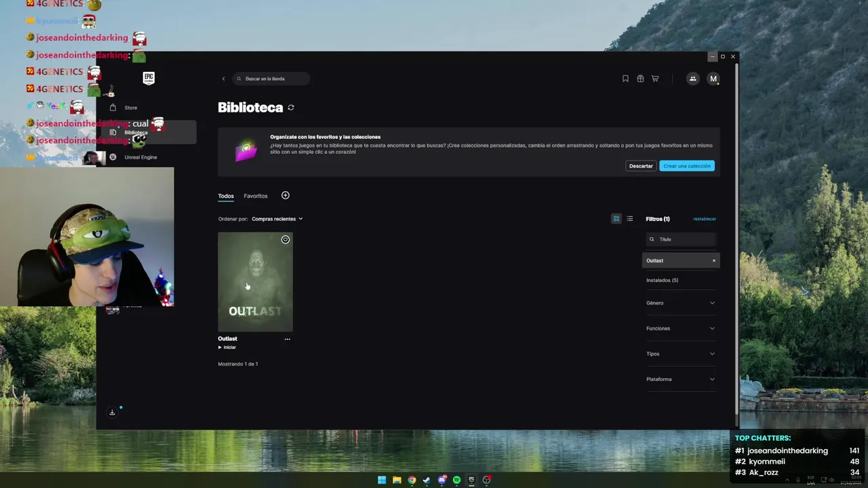This screenshot has height=488, width=868.
Task: Focus Buscar en la tienda search field
Action: point(271,79)
